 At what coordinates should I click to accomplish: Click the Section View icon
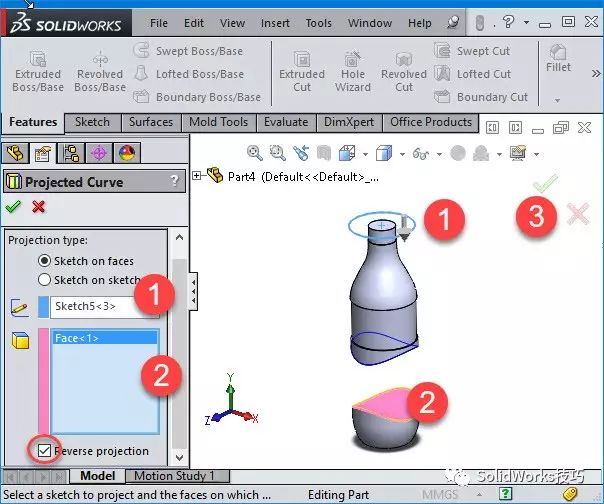(x=324, y=153)
